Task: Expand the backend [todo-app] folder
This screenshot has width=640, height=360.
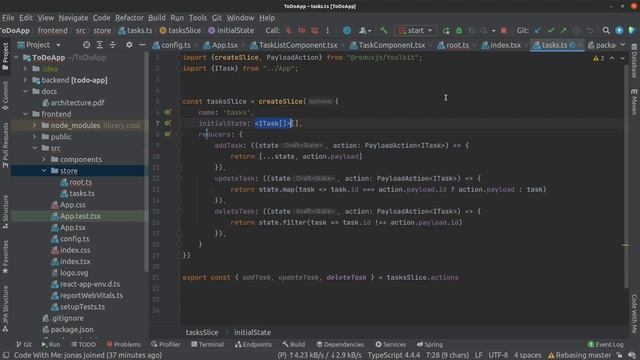Action: pos(26,80)
